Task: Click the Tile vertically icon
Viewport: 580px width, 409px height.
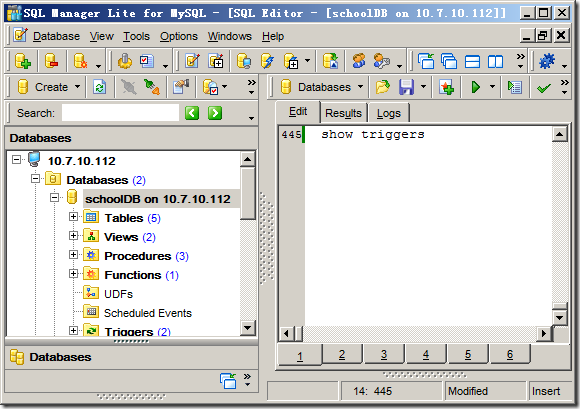Action: coord(495,61)
